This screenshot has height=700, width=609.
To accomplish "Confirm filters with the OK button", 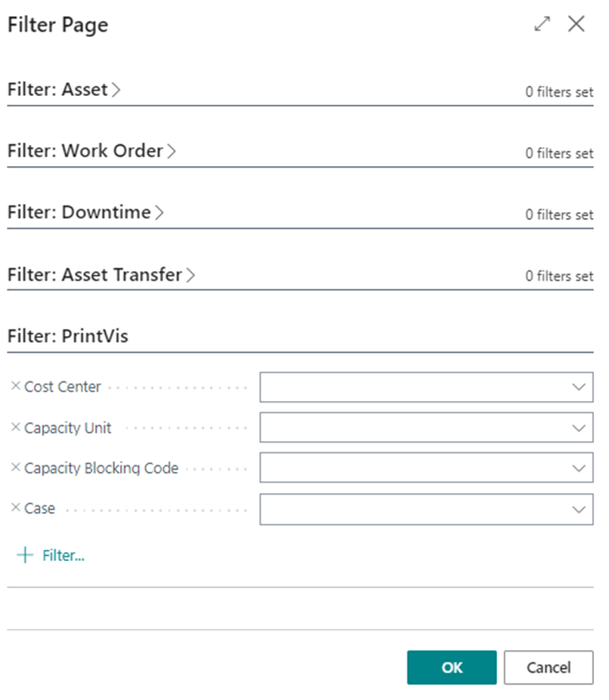I will click(452, 668).
